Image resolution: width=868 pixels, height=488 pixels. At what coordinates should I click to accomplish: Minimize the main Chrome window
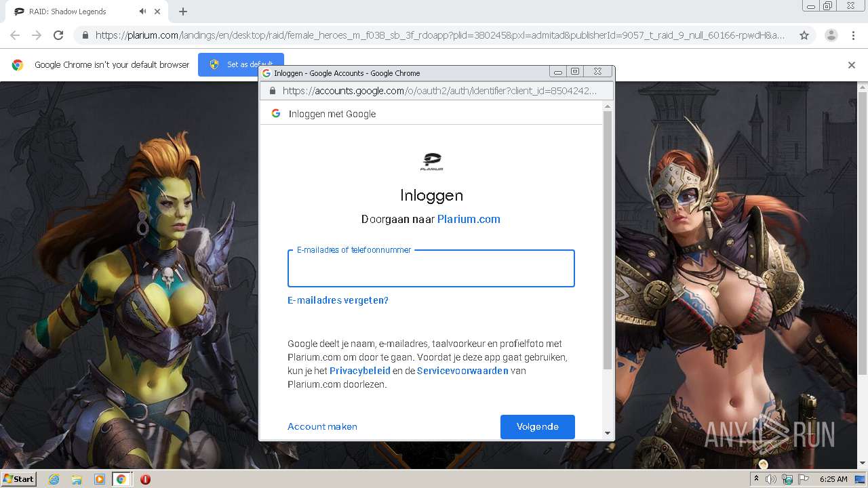click(810, 6)
